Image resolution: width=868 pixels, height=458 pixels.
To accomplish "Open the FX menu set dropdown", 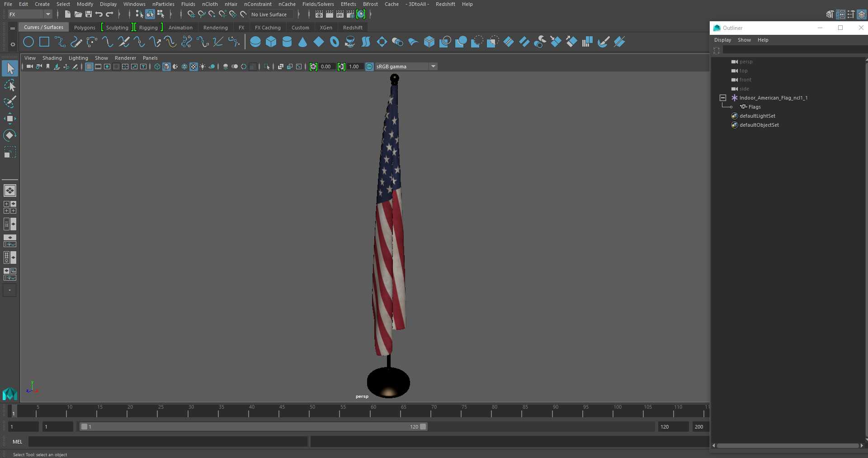I will pyautogui.click(x=30, y=14).
